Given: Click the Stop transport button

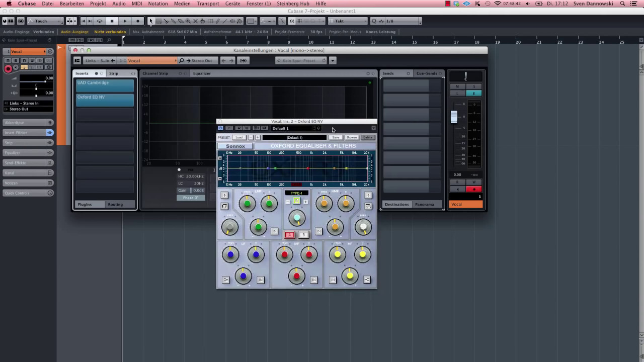Looking at the screenshot, I should [112, 21].
